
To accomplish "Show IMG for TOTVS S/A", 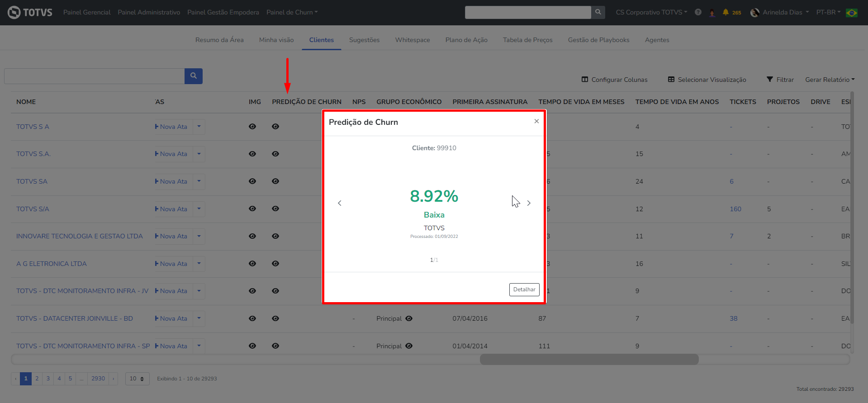I will click(x=252, y=209).
